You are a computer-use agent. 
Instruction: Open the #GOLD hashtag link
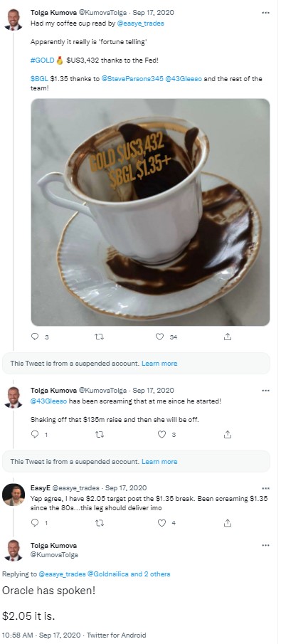[x=42, y=60]
